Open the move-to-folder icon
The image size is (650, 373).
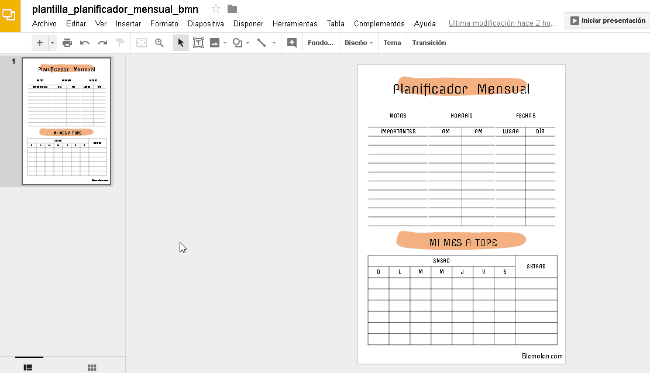(x=232, y=9)
